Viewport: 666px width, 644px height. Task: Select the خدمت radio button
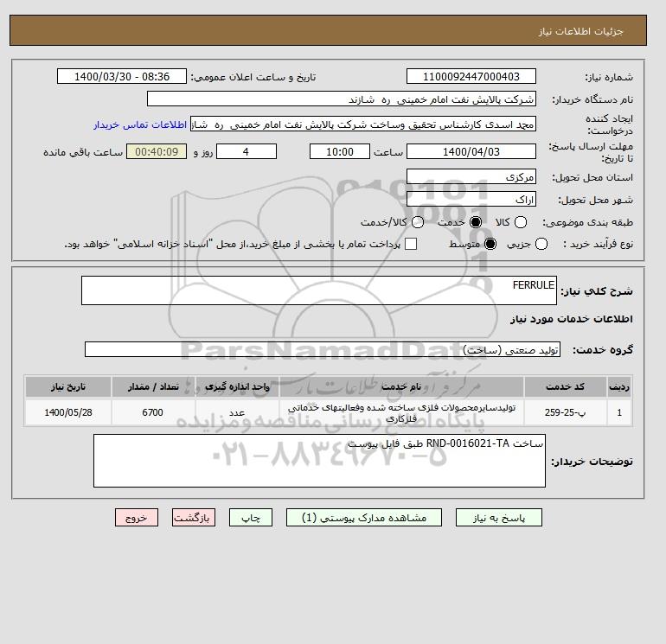[x=476, y=222]
